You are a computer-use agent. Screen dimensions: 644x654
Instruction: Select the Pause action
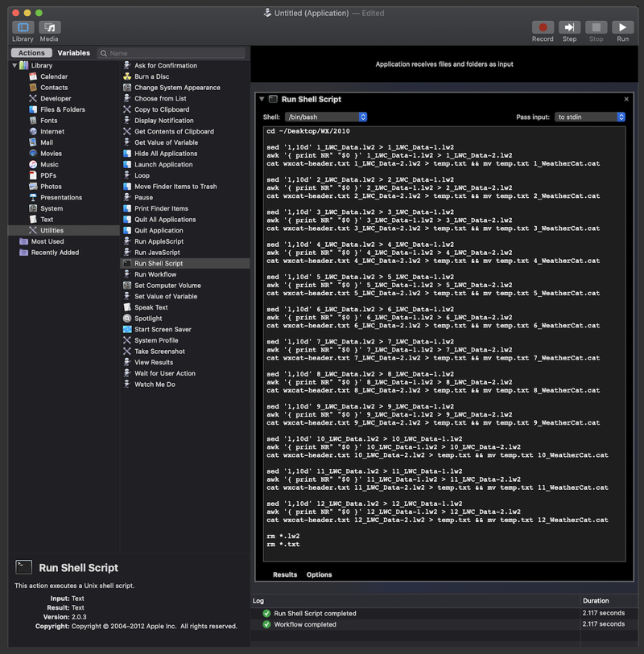pos(143,197)
